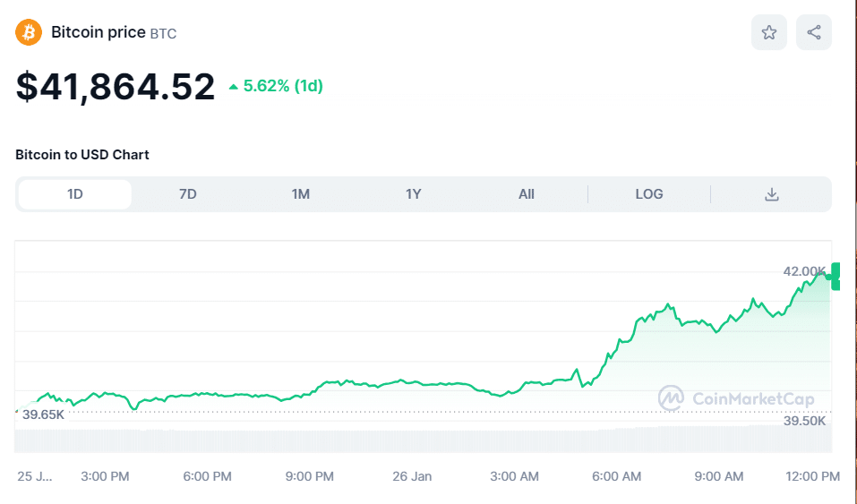This screenshot has width=857, height=504.
Task: Click the BTC ticker symbol
Action: (x=163, y=34)
